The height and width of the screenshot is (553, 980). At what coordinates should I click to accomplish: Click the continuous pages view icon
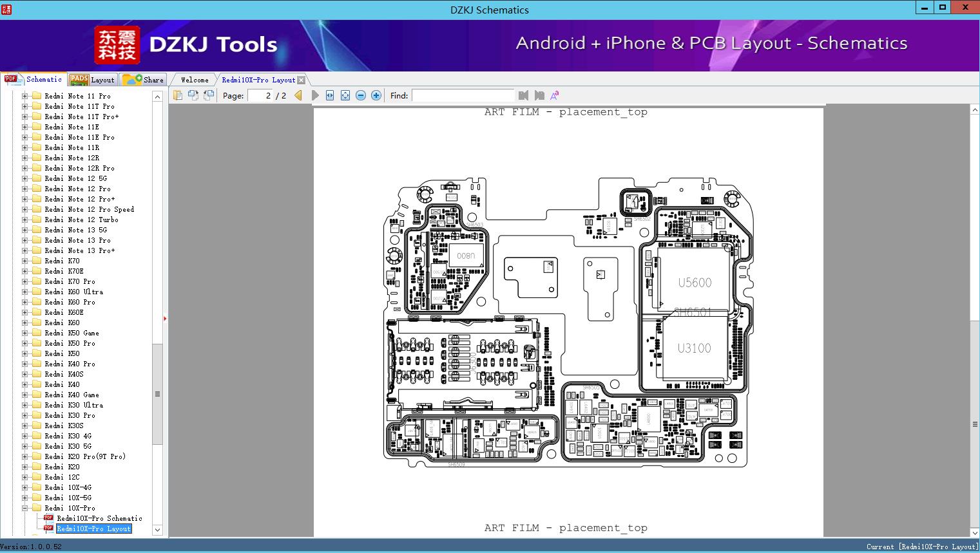coord(193,95)
